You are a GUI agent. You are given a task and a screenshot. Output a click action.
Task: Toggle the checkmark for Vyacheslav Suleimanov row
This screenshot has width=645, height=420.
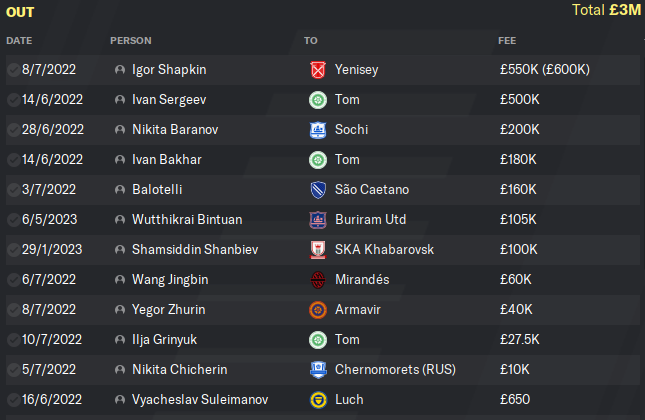(x=14, y=400)
